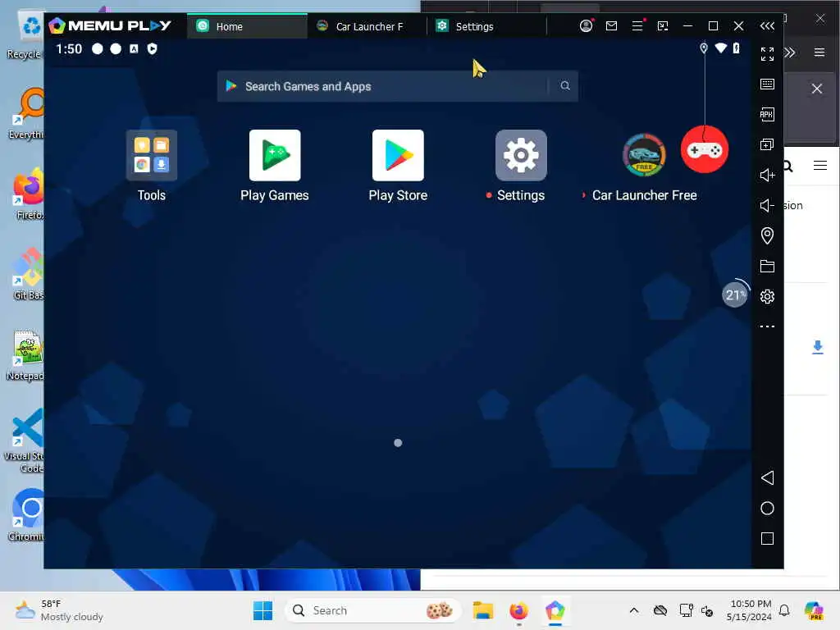Switch to the Home tab
This screenshot has width=840, height=630.
coord(248,26)
